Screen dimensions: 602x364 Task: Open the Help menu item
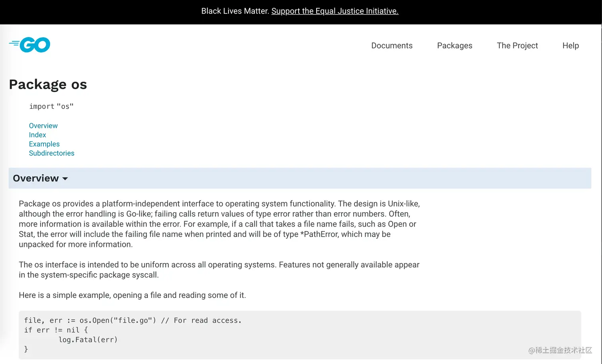[x=571, y=45]
